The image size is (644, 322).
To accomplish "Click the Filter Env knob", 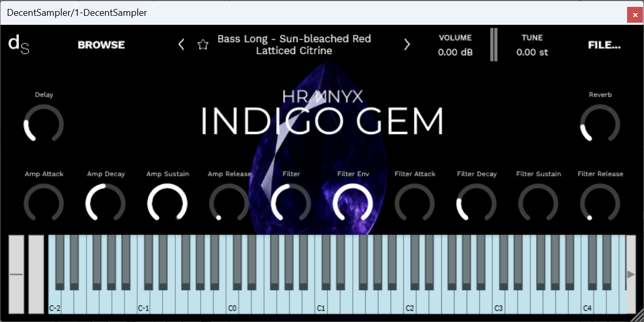I will coord(353,203).
